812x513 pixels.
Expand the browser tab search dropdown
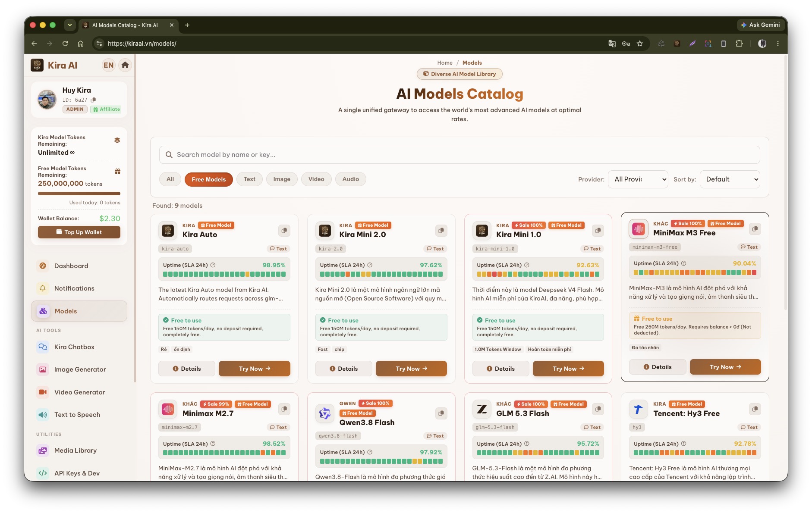coord(69,25)
